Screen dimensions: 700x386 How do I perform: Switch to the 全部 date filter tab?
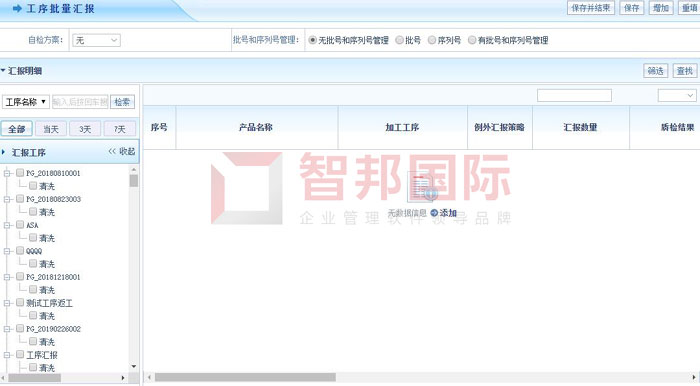(17, 129)
